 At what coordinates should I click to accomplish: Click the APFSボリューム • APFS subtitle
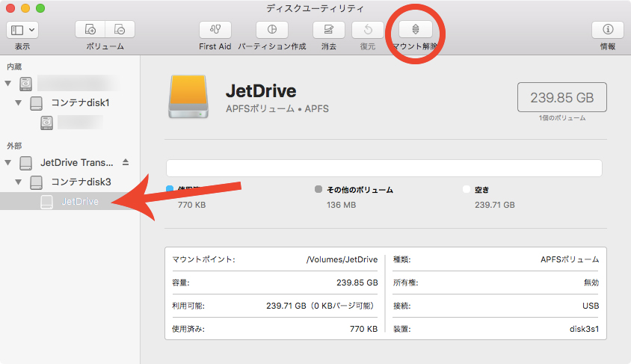click(x=277, y=109)
